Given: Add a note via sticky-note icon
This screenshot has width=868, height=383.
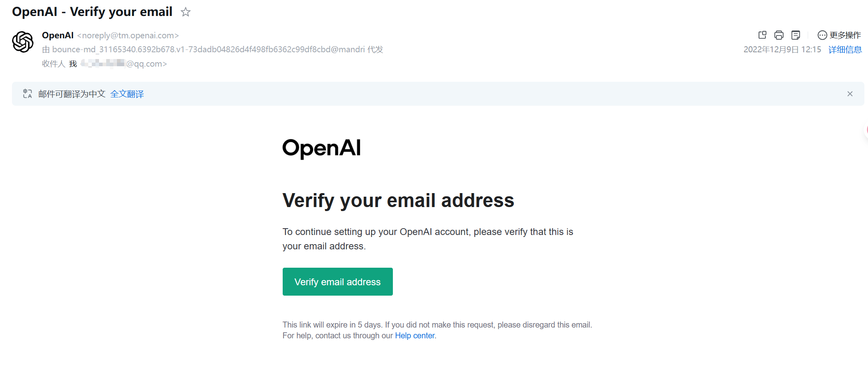Looking at the screenshot, I should [x=795, y=35].
